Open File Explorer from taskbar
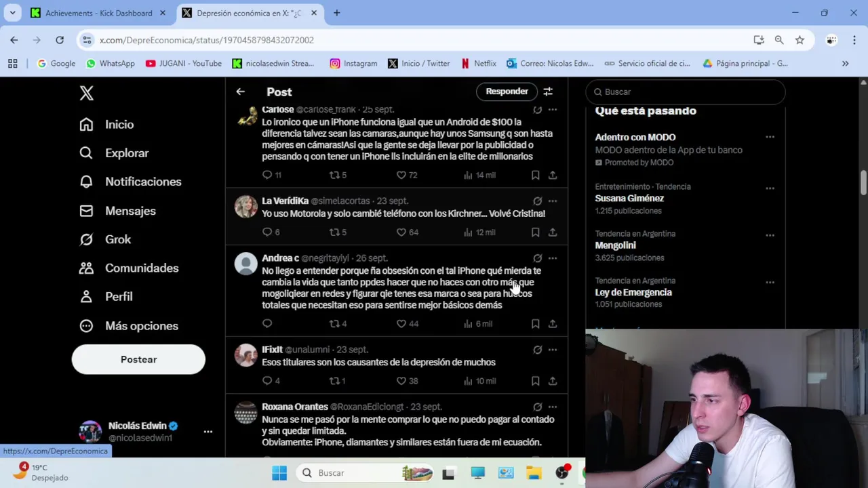 point(534,473)
